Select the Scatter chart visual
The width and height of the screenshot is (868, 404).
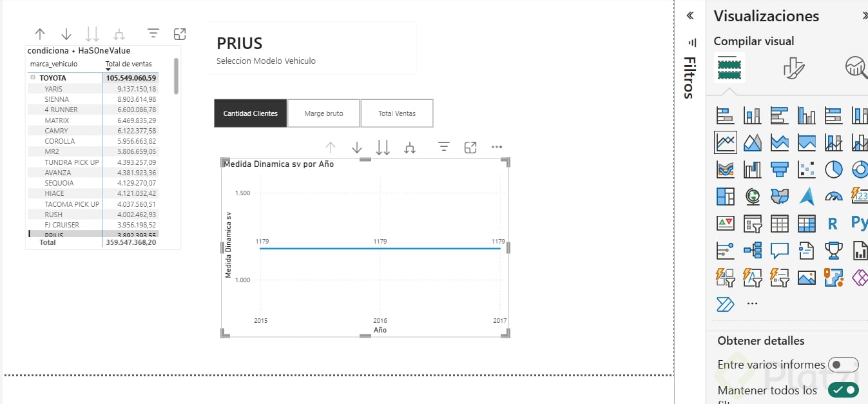tap(807, 169)
